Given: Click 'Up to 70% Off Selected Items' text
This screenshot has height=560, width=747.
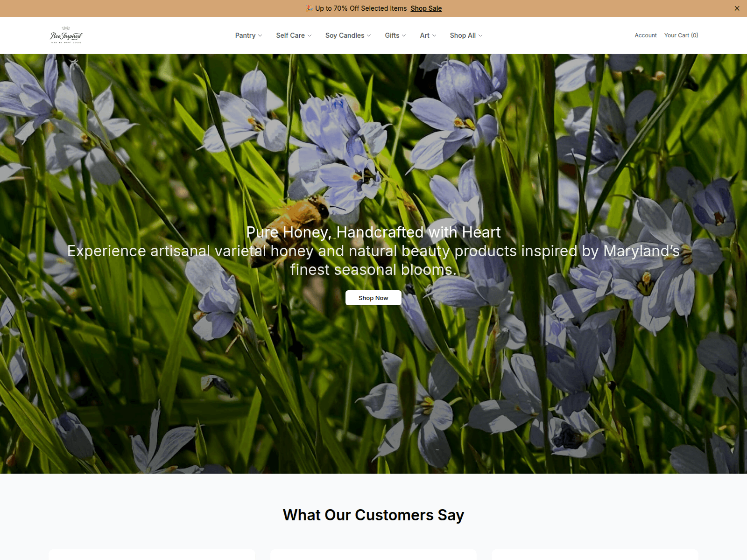Looking at the screenshot, I should [x=361, y=8].
